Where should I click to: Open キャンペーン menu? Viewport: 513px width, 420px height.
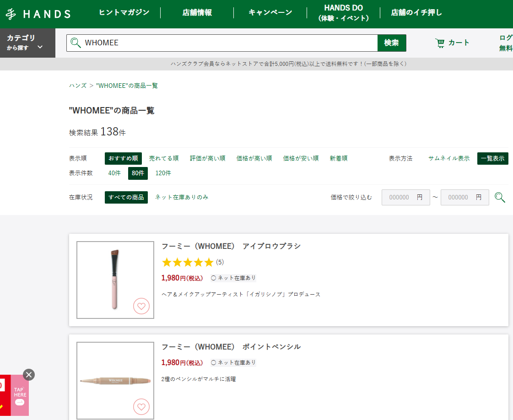[x=270, y=12]
